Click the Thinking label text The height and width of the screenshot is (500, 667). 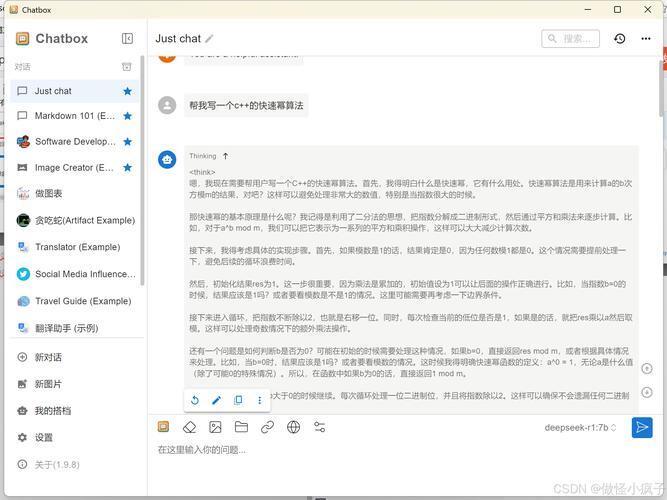point(202,156)
